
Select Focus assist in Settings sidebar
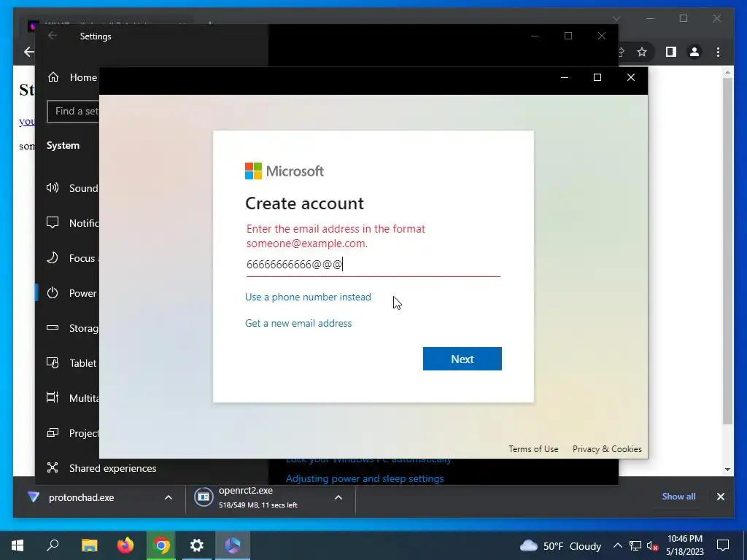[x=73, y=258]
